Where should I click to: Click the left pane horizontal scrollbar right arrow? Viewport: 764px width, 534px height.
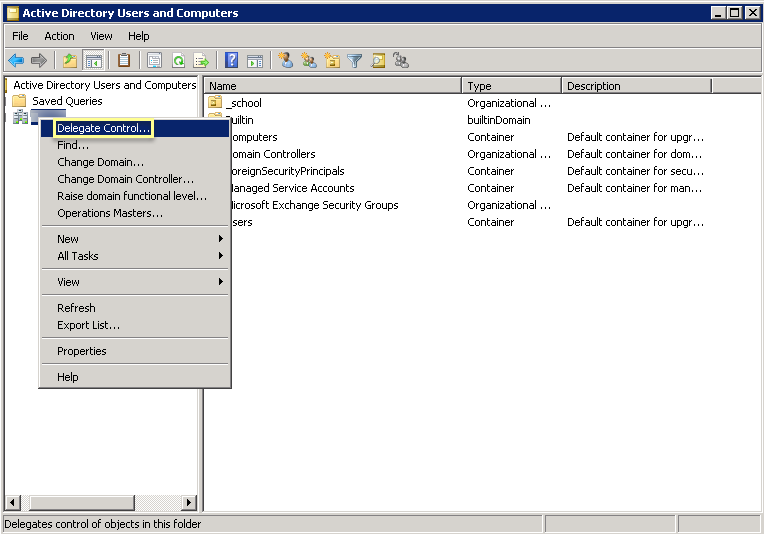coord(189,502)
